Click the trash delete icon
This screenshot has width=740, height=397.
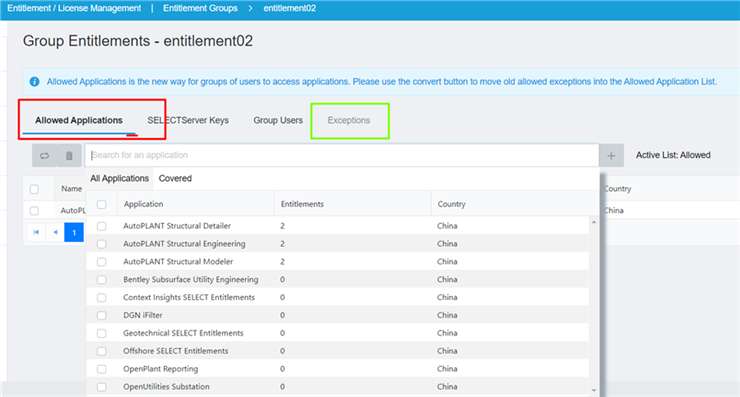[x=69, y=155]
